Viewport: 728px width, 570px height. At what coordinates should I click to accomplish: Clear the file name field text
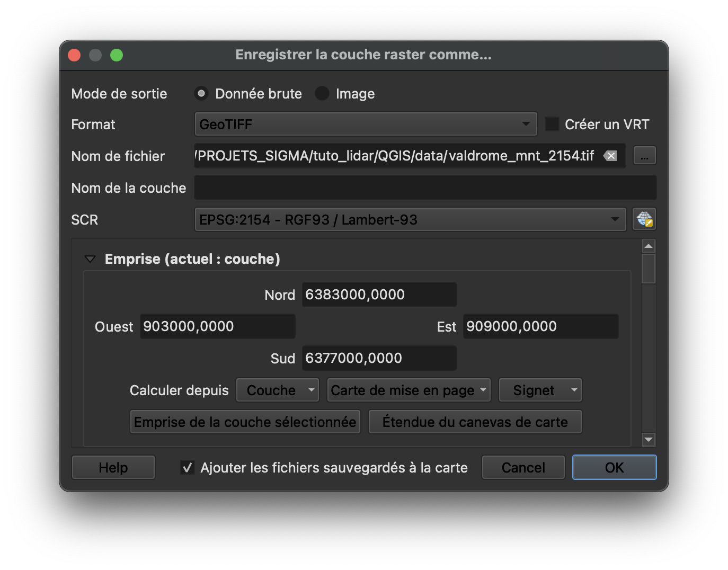point(610,156)
